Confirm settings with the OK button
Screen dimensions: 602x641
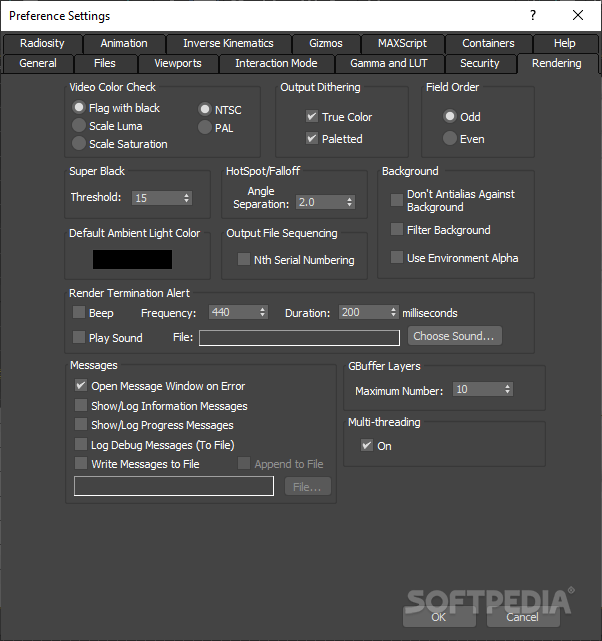coord(439,616)
